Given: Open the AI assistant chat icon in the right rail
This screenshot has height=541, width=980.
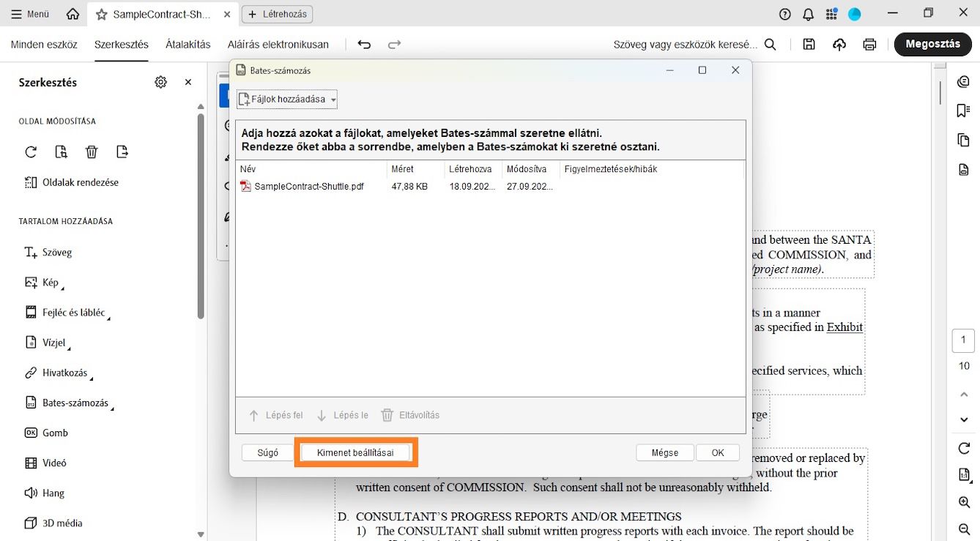Looking at the screenshot, I should (x=964, y=81).
